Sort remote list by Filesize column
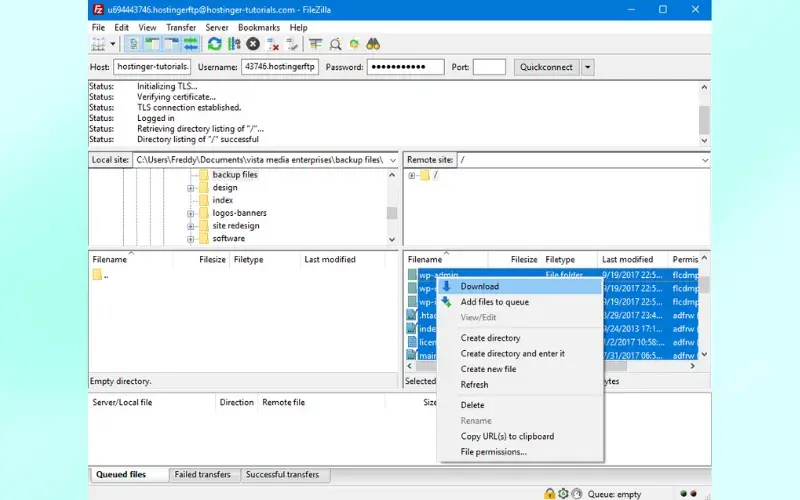This screenshot has height=500, width=800. pyautogui.click(x=514, y=259)
